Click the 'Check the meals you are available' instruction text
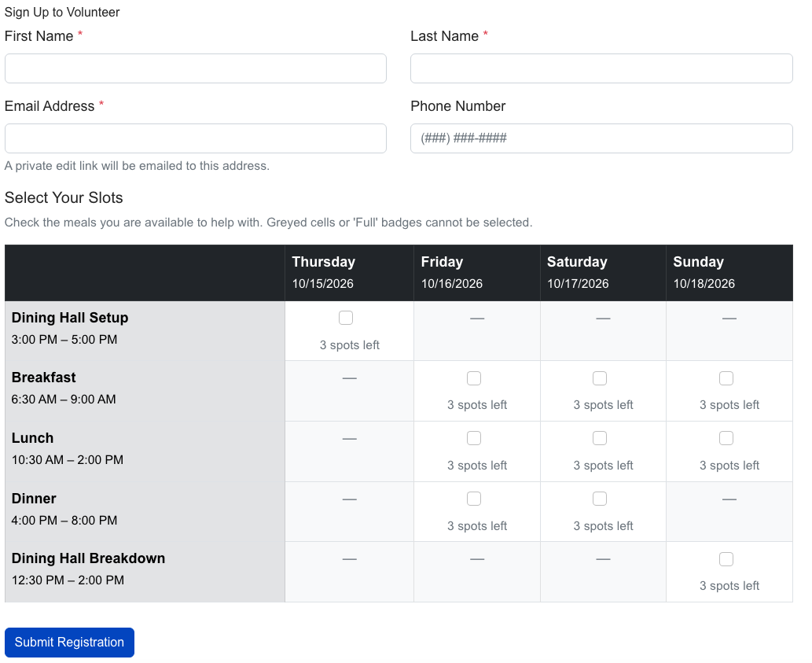Screen dimensions: 812x663 (268, 223)
